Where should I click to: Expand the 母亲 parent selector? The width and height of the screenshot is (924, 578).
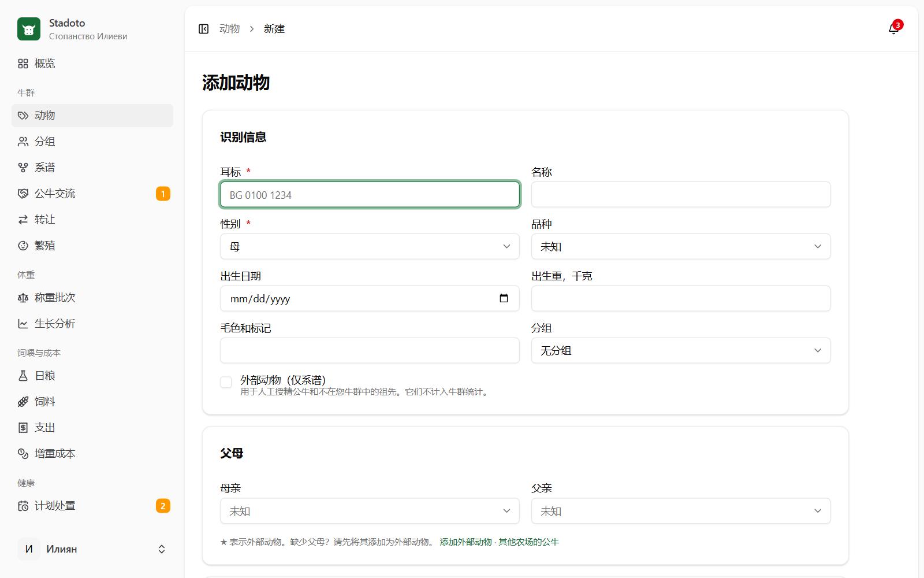coord(370,511)
